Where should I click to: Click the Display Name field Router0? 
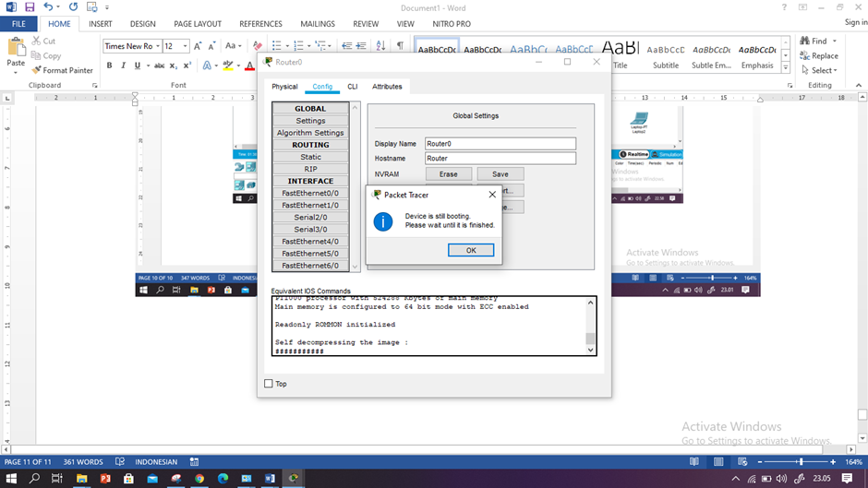[x=500, y=144]
